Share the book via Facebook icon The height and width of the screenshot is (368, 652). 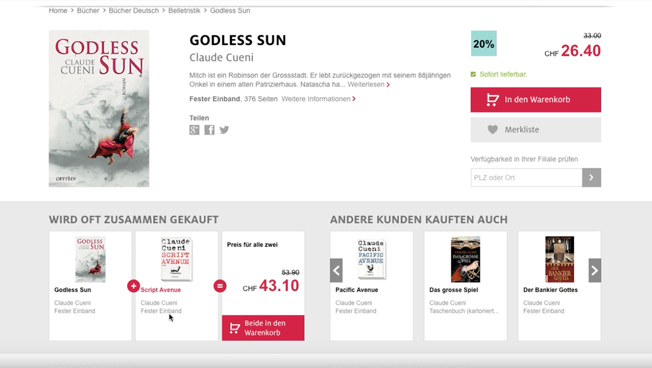pos(210,130)
